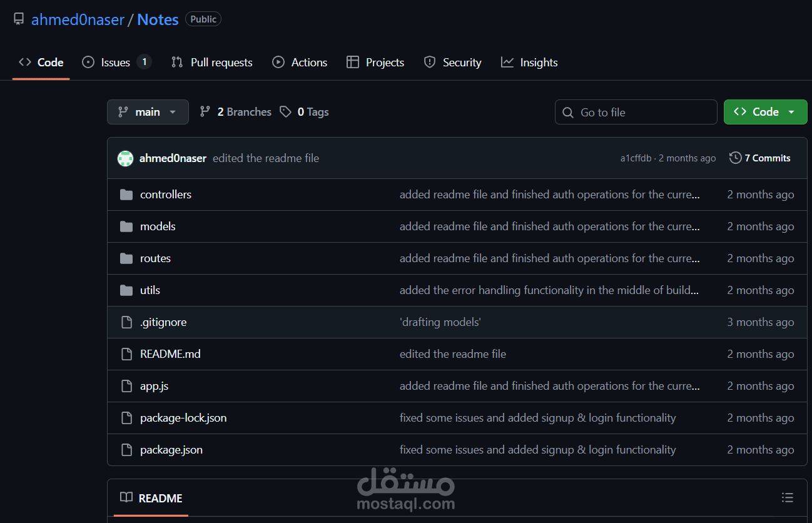Open the package.json file

171,450
